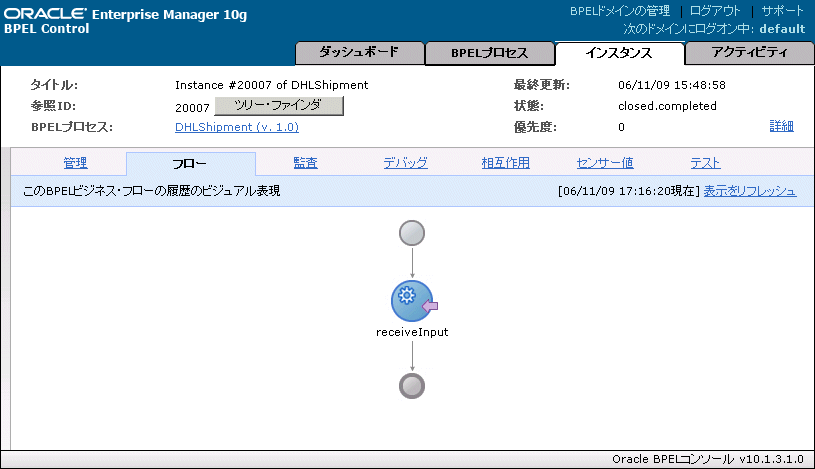Click the ログアウト link
Viewport: 815px width, 469px height.
(x=715, y=11)
